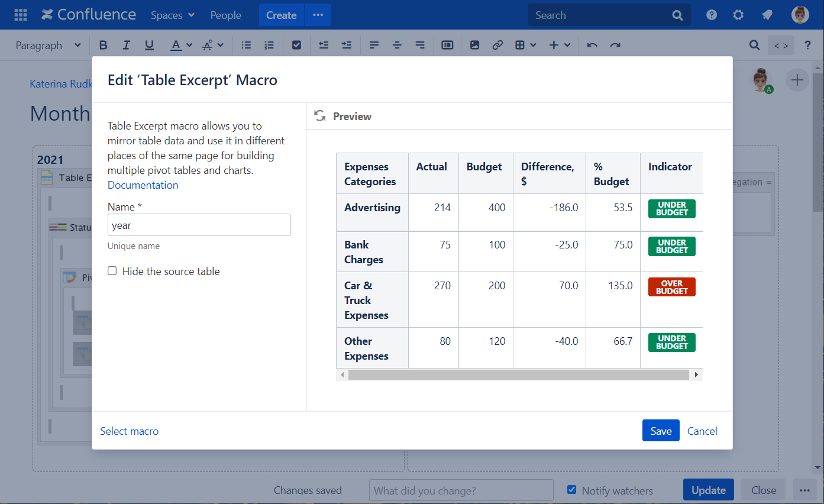Expand the insert table dropdown
Image resolution: width=824 pixels, height=504 pixels.
tap(525, 45)
